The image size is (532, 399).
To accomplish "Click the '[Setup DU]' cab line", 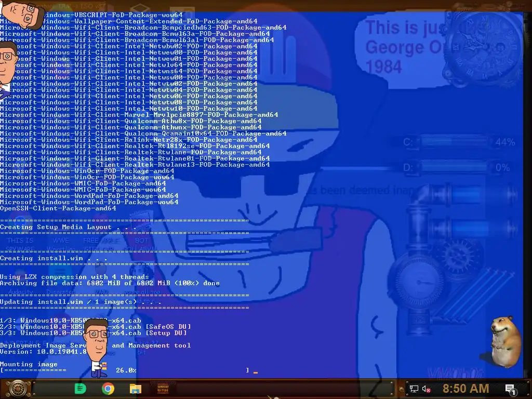I will pos(94,333).
